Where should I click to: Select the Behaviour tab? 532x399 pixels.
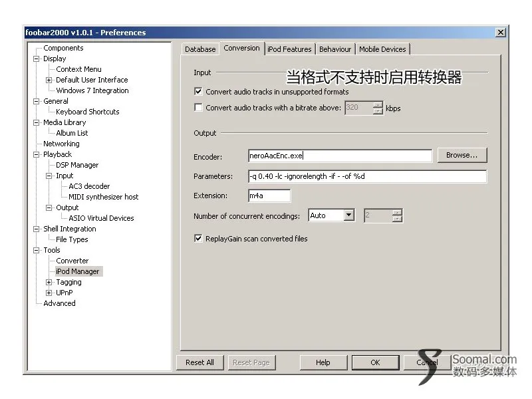[x=335, y=49]
